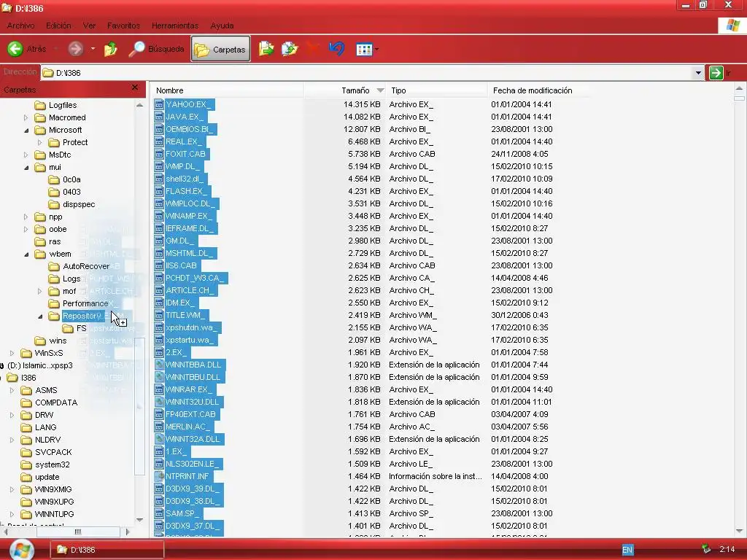The width and height of the screenshot is (747, 560).
Task: Open the Edición menu
Action: point(58,26)
